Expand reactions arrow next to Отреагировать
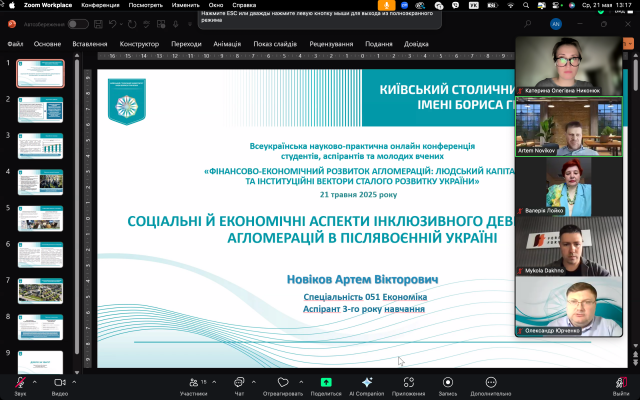Image resolution: width=640 pixels, height=400 pixels. (x=300, y=381)
